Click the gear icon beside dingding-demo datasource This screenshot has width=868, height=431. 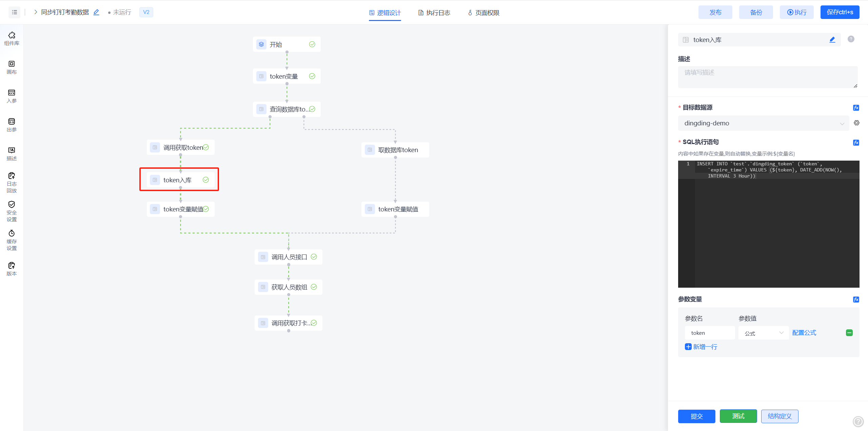(856, 123)
